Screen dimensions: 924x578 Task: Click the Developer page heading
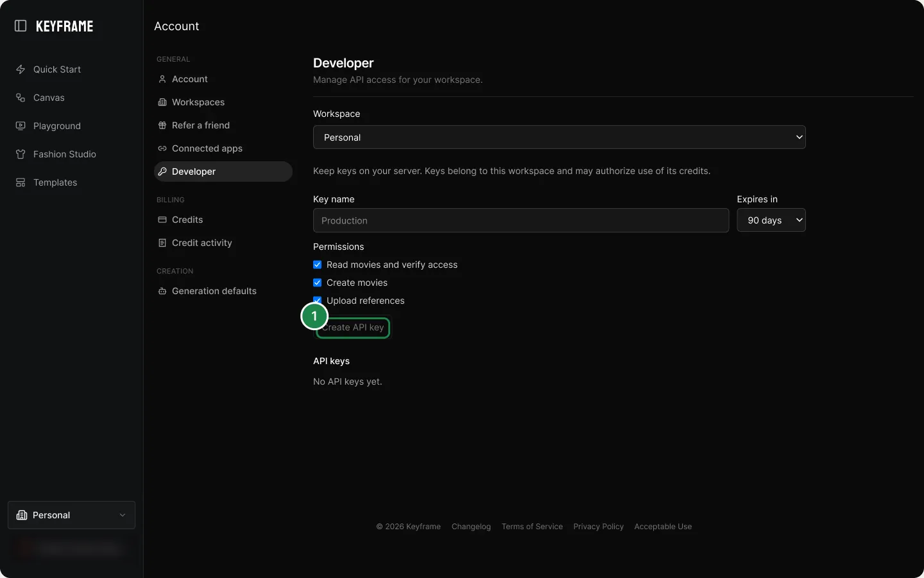pyautogui.click(x=343, y=63)
